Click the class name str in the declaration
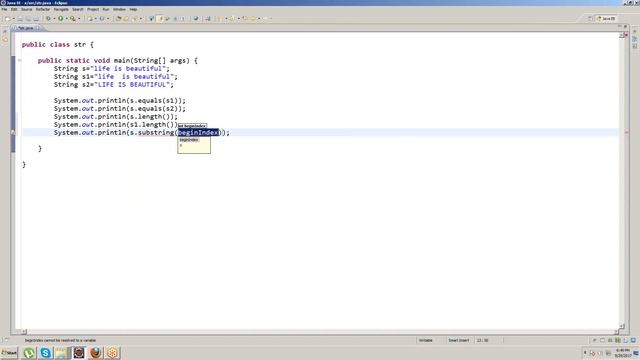 coord(80,44)
